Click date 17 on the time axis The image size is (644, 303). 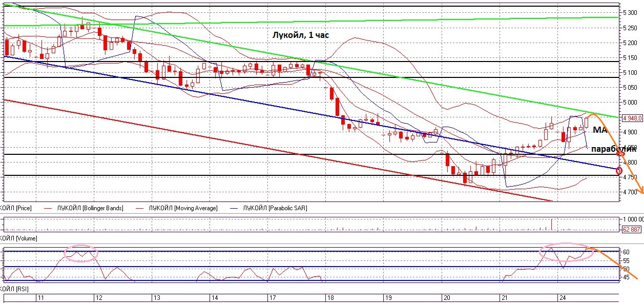tap(273, 298)
